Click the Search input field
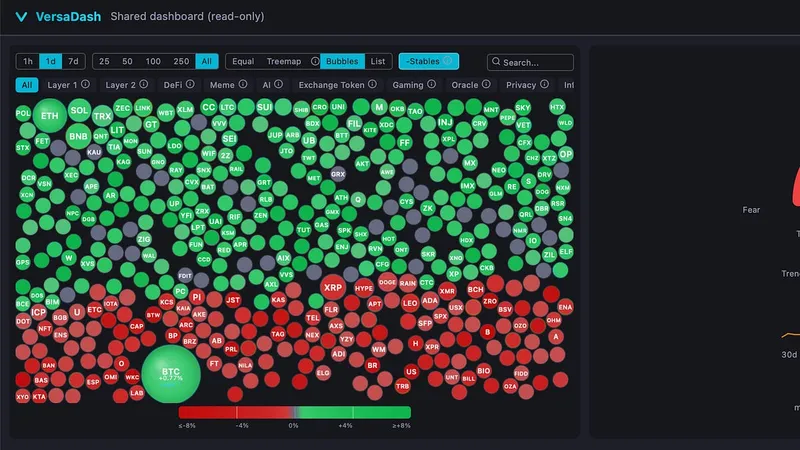 530,62
